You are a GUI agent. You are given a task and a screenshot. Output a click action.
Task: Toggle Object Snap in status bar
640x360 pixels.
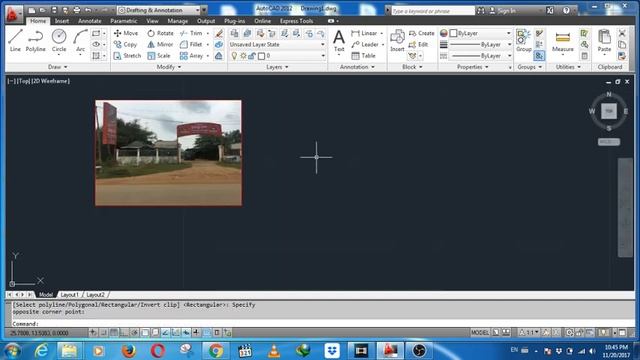coord(145,333)
